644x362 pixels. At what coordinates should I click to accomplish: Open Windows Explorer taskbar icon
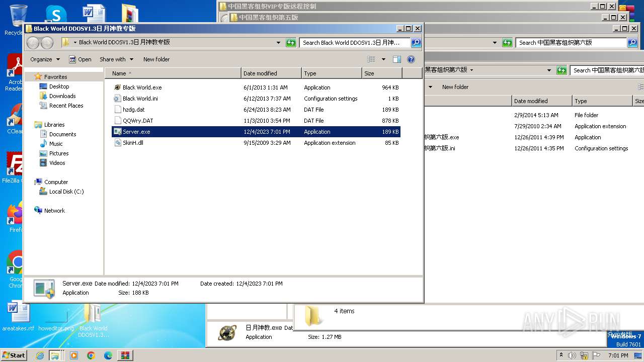pos(54,355)
